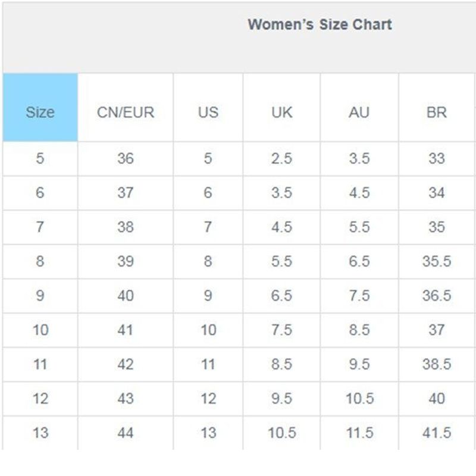
Task: Click the Women's Size Chart title
Action: (320, 25)
